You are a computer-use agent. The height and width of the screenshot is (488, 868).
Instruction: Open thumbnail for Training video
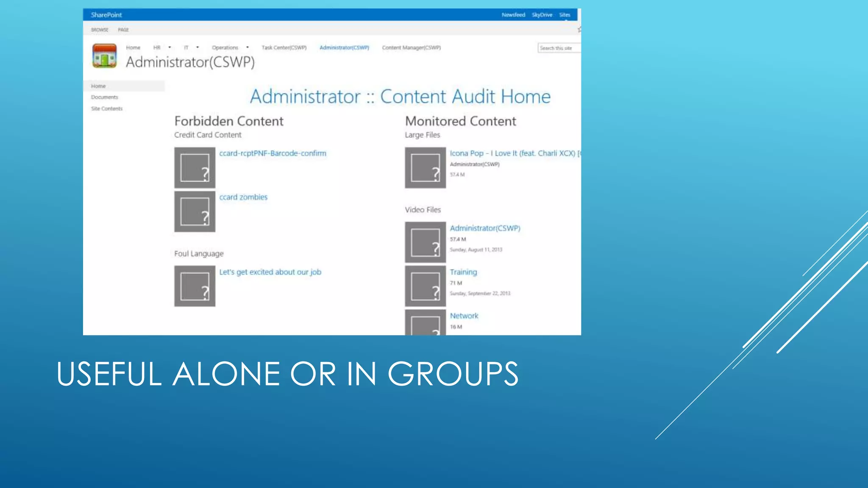pos(425,286)
